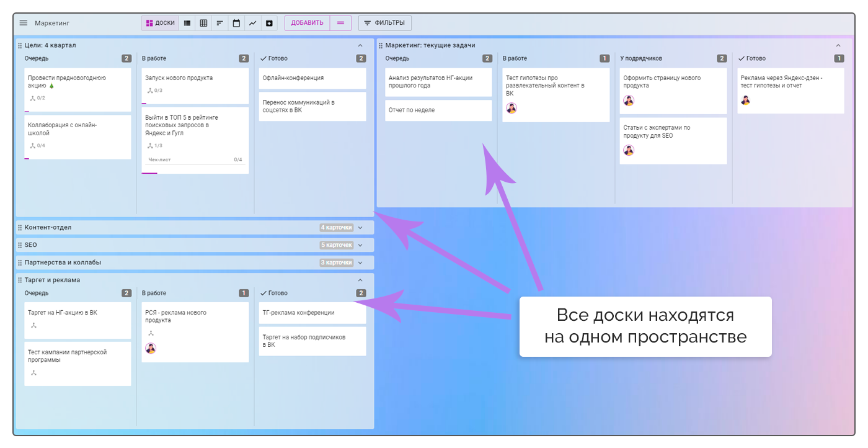Collapse the Цели: 4 квартал board

coord(360,45)
